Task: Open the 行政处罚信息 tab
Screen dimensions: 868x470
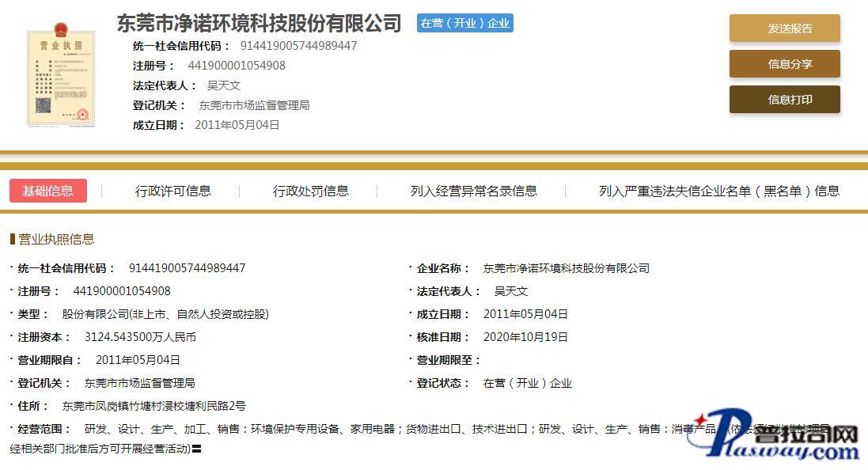Action: pyautogui.click(x=310, y=191)
